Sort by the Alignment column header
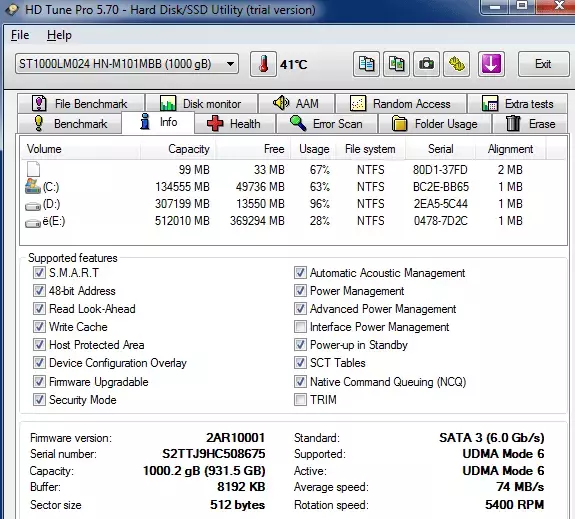Screen dimensions: 575x519 (x=510, y=149)
